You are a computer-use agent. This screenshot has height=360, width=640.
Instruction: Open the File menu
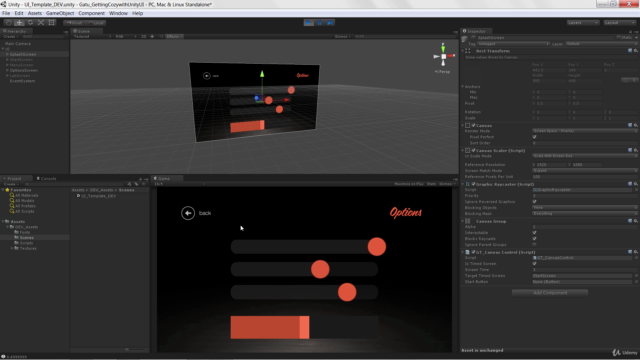6,13
